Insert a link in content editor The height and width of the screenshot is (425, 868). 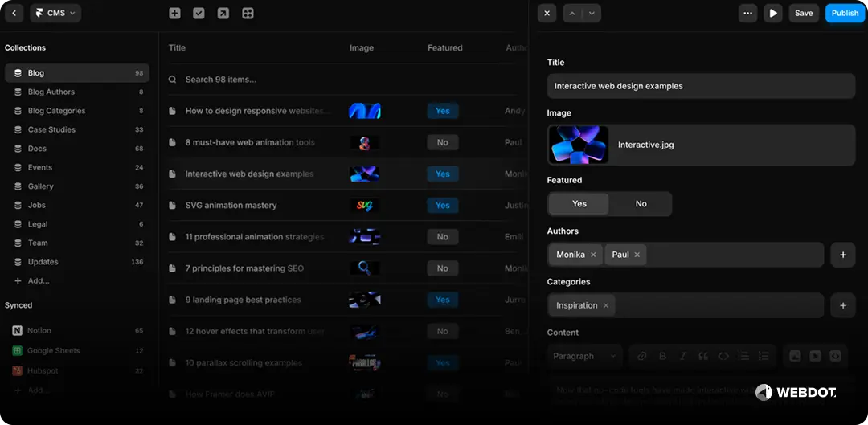tap(642, 356)
